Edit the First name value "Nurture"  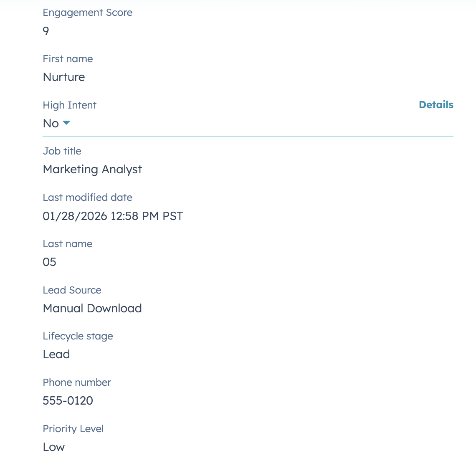pyautogui.click(x=63, y=77)
